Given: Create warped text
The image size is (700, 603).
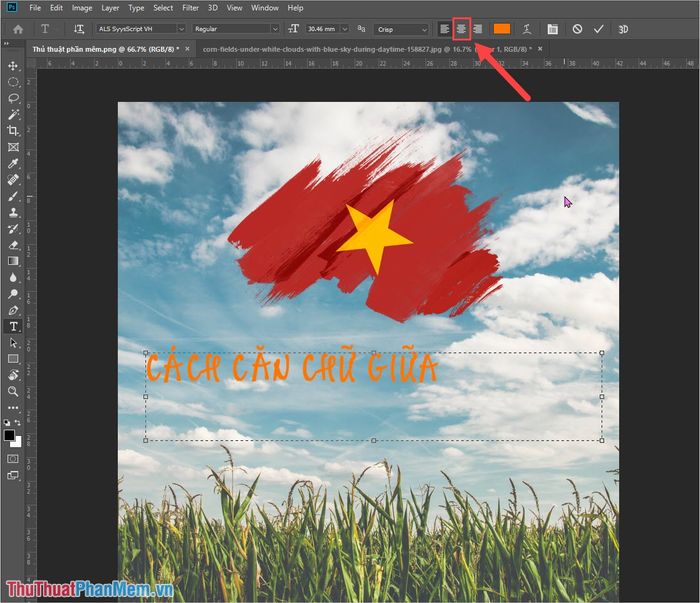Looking at the screenshot, I should click(527, 29).
